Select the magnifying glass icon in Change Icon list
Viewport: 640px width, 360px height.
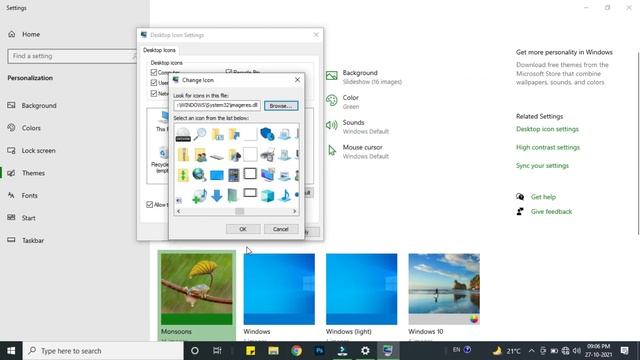coord(200,134)
